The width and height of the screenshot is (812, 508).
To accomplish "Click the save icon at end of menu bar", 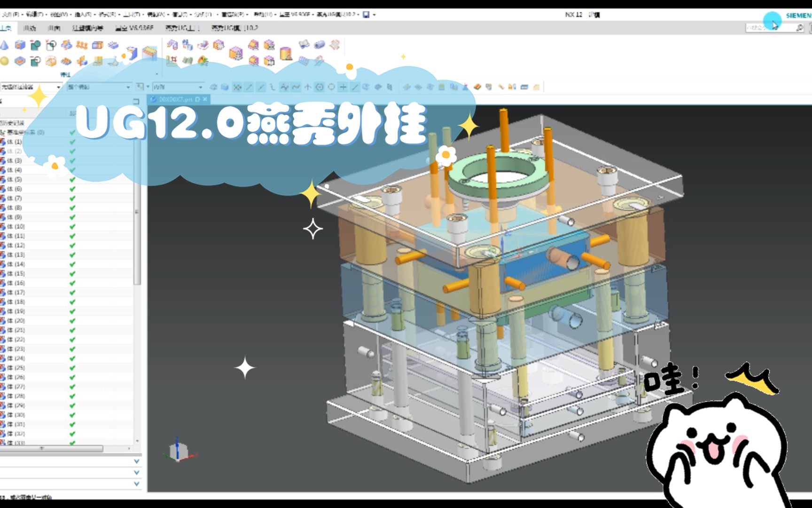I will pos(366,15).
